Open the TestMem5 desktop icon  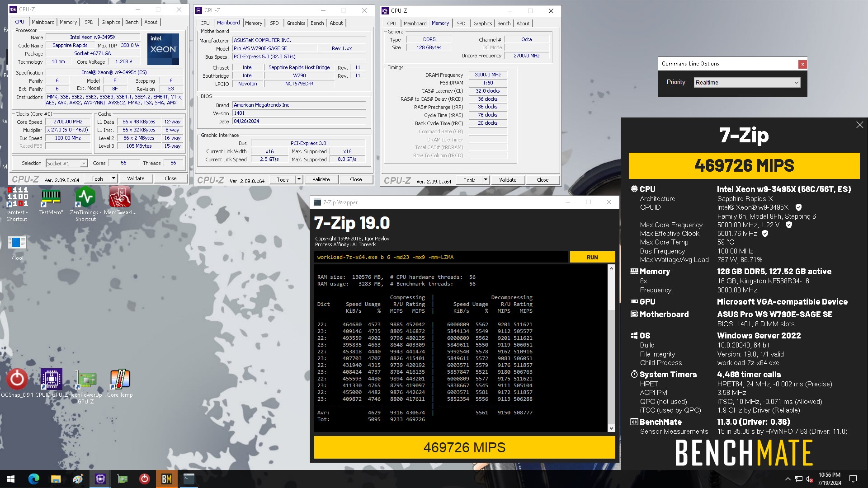51,202
